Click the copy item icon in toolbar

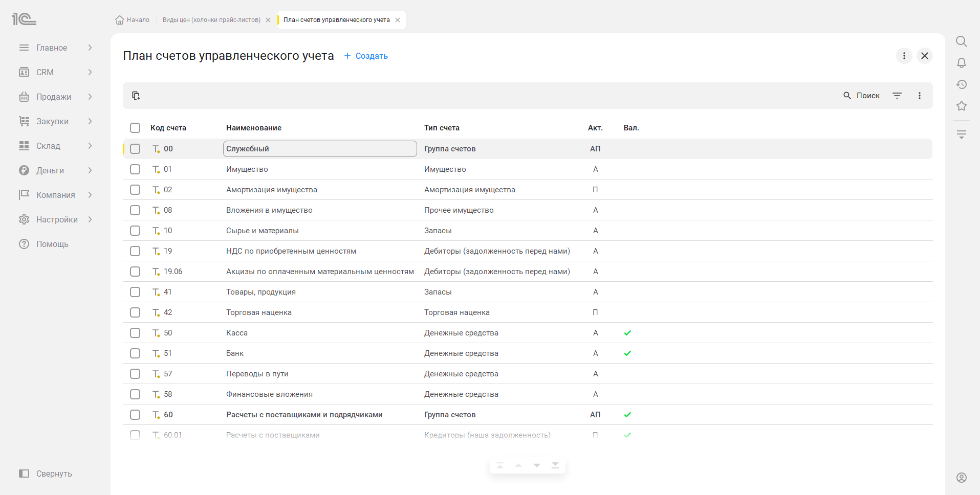(x=136, y=96)
